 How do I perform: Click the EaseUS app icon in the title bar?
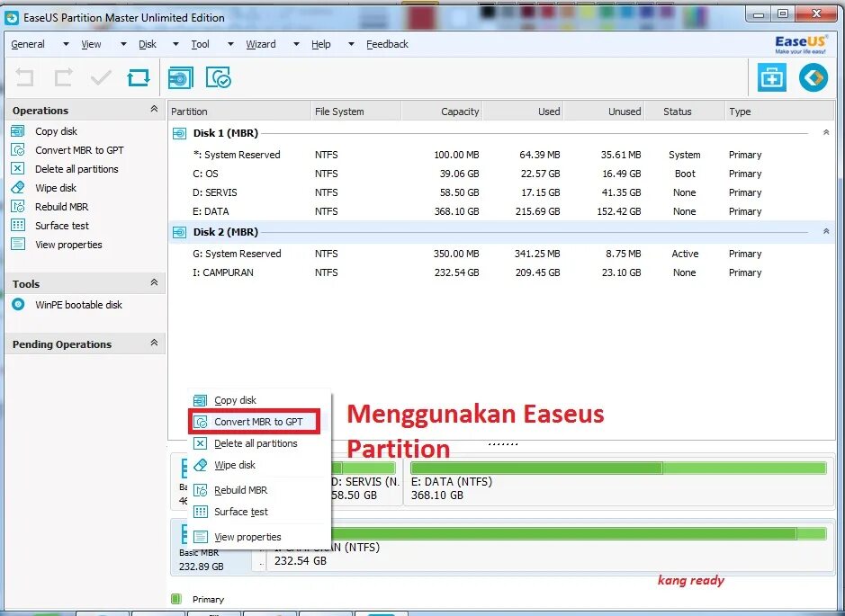click(x=12, y=18)
